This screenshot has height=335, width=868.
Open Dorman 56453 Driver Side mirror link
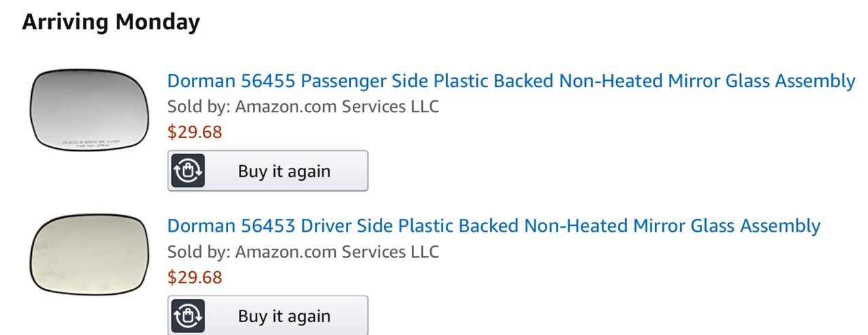(x=494, y=226)
